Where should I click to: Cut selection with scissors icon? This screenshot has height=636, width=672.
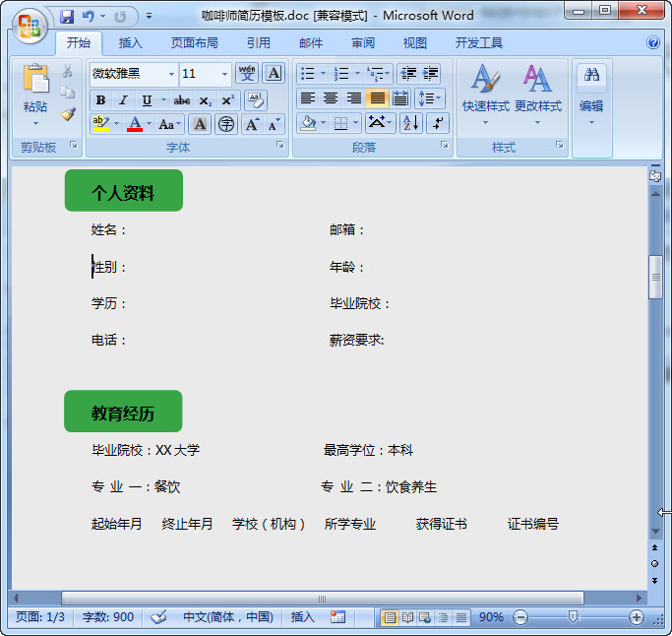(67, 71)
